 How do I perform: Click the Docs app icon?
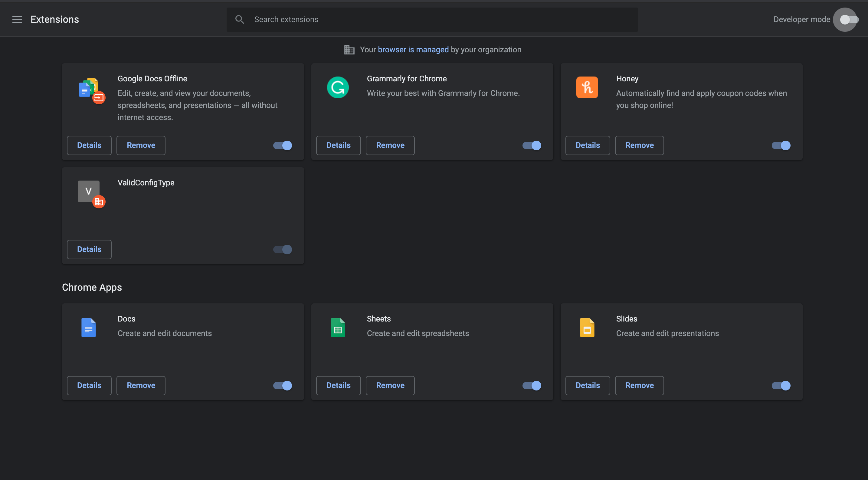point(89,328)
